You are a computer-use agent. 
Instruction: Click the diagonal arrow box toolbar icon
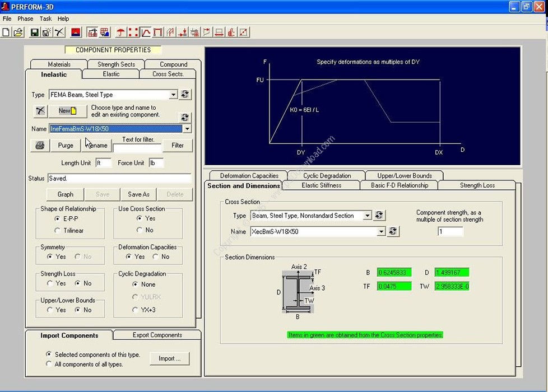click(244, 32)
